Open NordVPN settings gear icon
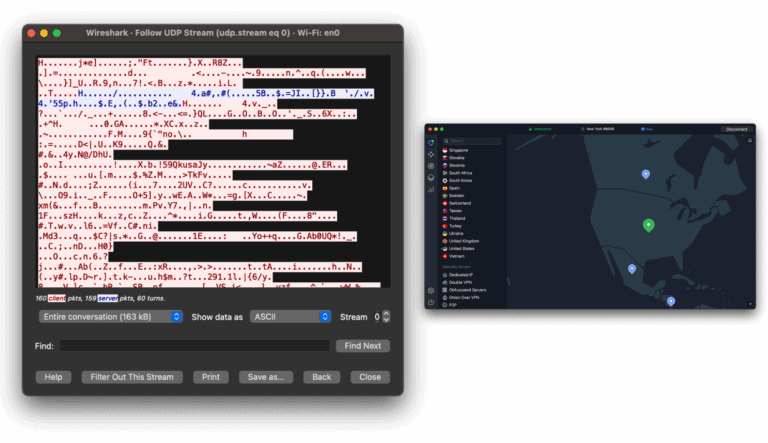 [x=431, y=291]
